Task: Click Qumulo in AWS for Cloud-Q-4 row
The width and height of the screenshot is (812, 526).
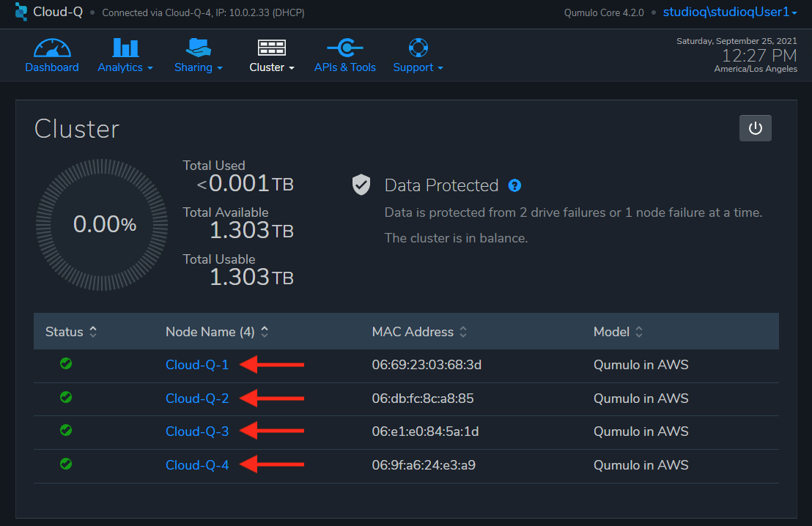Action: coord(641,465)
